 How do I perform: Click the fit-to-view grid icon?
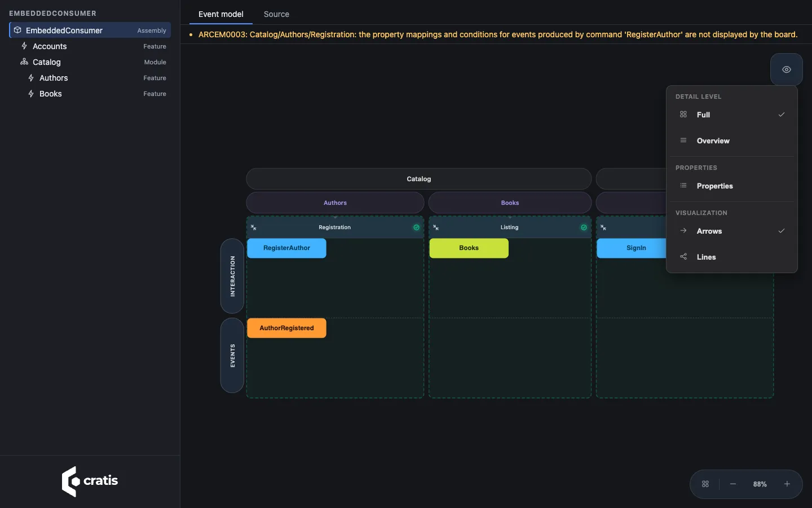coord(705,484)
